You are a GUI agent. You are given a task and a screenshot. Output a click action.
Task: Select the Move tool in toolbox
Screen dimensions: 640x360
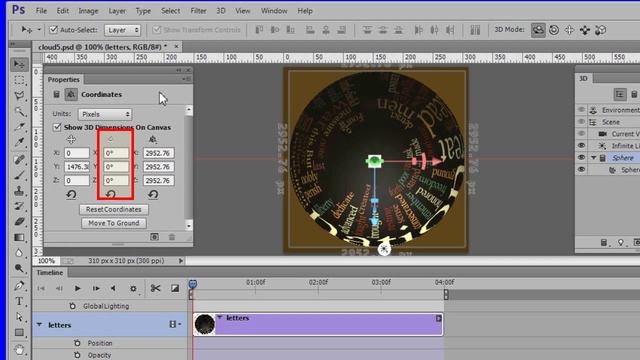[19, 64]
